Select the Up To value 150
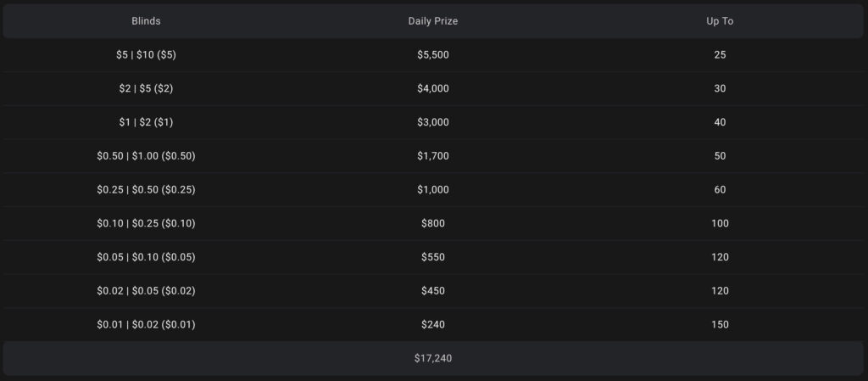This screenshot has height=381, width=868. (x=720, y=324)
